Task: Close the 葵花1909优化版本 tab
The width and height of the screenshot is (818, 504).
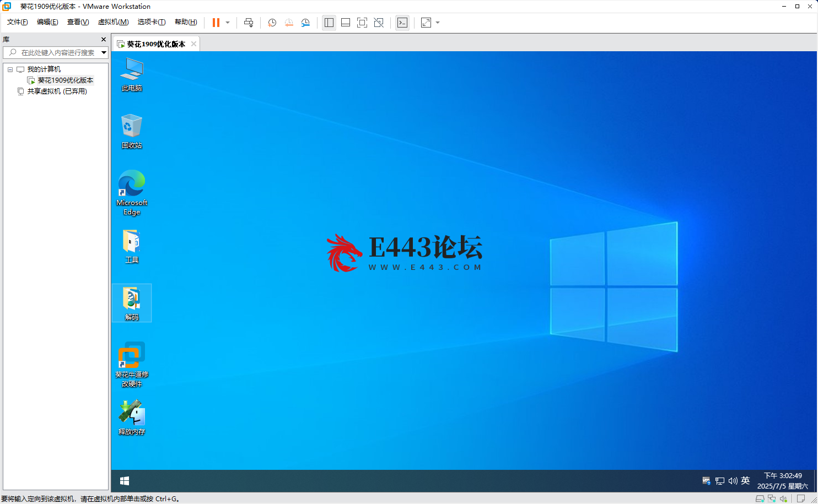Action: coord(193,44)
